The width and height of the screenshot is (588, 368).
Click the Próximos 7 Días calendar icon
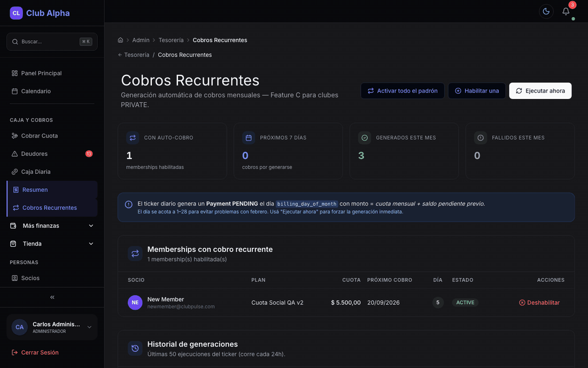[x=249, y=137]
